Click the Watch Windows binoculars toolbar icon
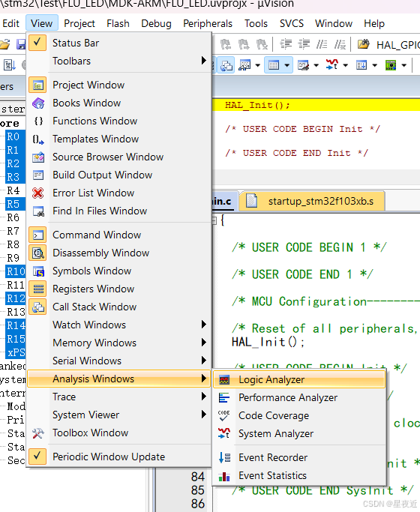This screenshot has height=512, width=420. pos(244,65)
